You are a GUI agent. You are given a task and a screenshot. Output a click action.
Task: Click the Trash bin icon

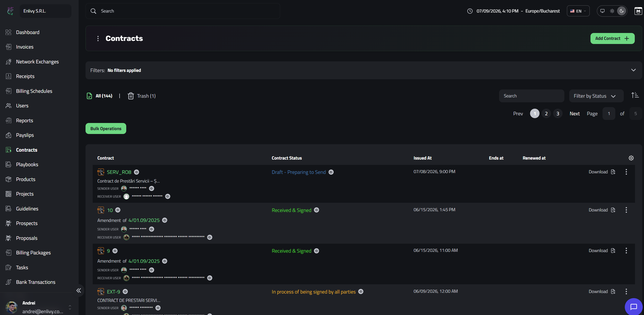pyautogui.click(x=131, y=96)
